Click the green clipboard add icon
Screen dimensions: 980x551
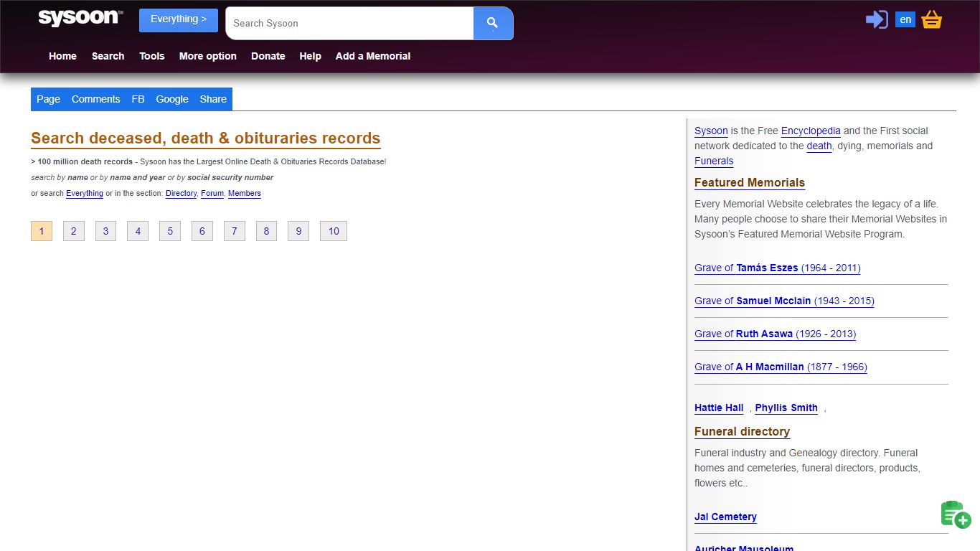(x=956, y=514)
